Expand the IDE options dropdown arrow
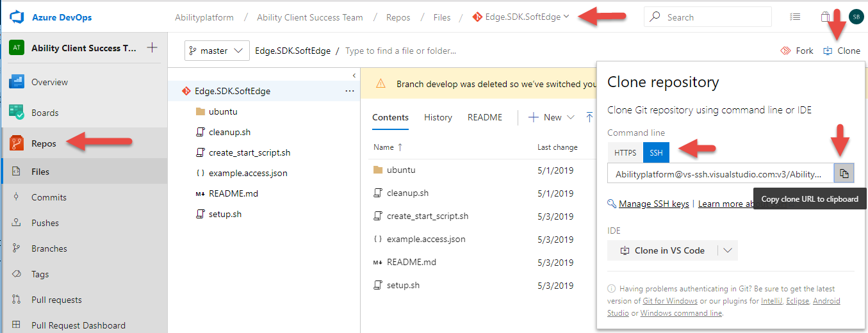This screenshot has width=868, height=333. tap(728, 250)
